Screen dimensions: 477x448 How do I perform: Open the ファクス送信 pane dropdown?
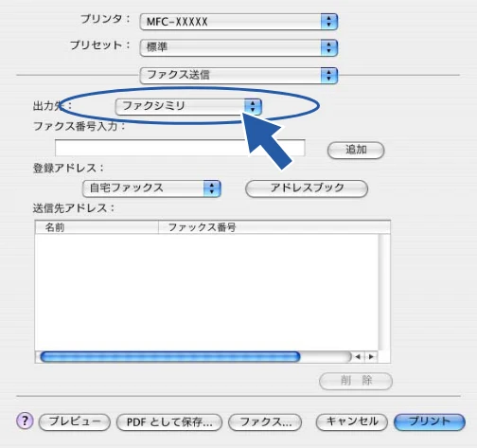click(x=238, y=76)
